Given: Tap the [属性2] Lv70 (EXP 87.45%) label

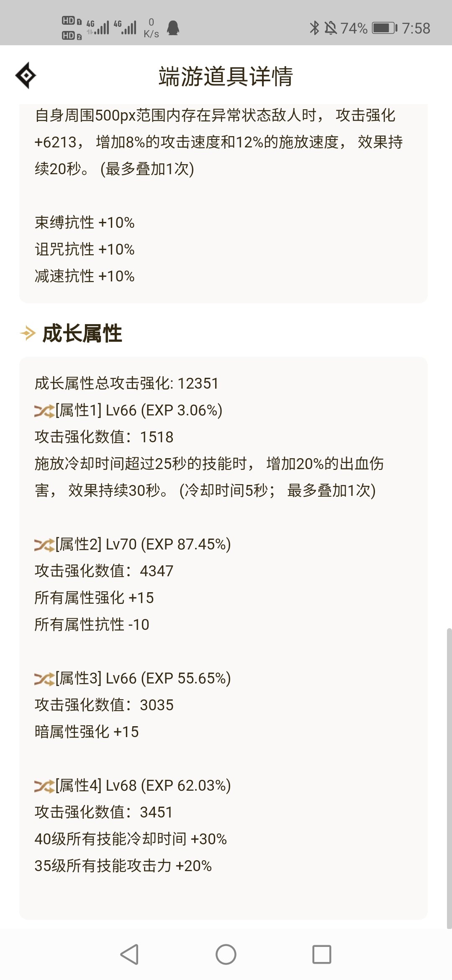Looking at the screenshot, I should tap(143, 544).
